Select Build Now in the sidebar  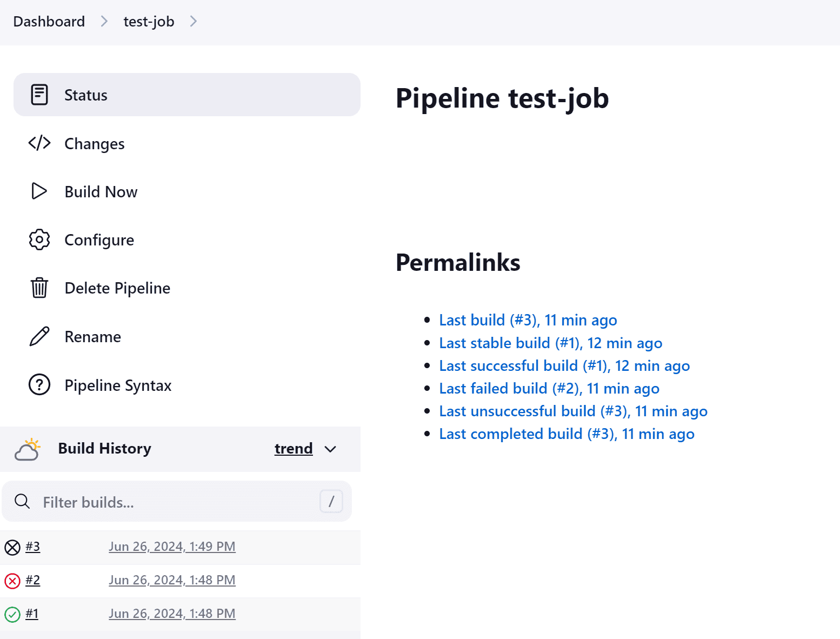[187, 191]
